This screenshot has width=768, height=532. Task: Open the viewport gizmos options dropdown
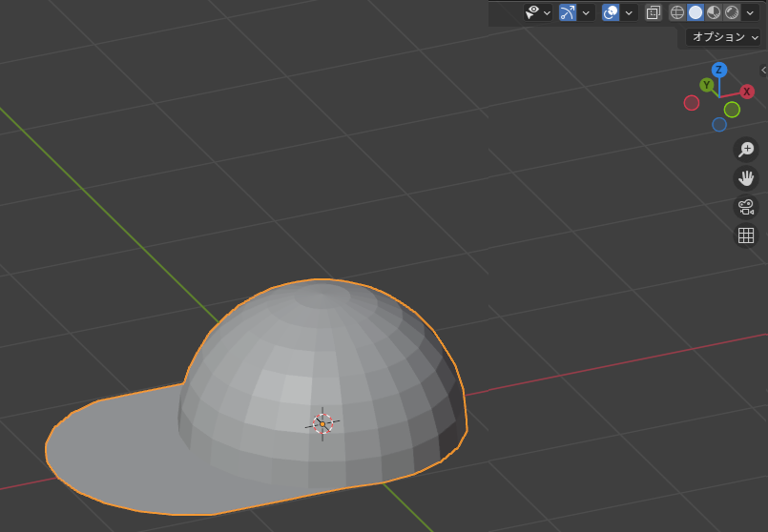pos(586,12)
